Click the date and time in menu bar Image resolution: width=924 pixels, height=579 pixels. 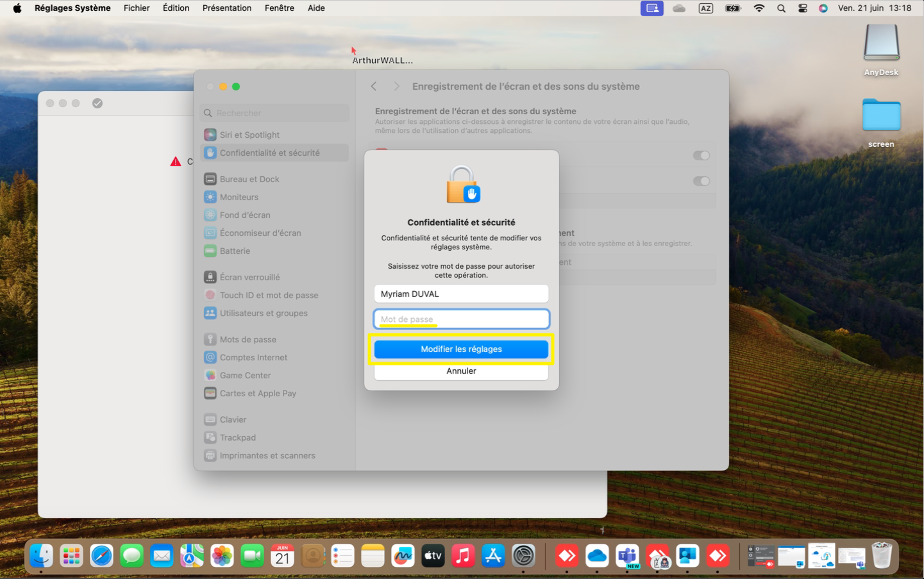click(875, 8)
